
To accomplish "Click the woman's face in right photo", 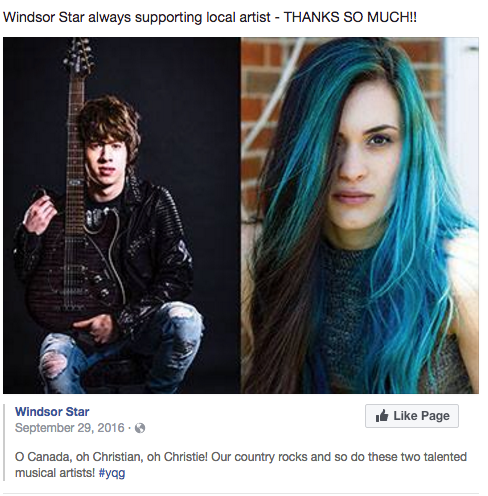I will coord(365,157).
